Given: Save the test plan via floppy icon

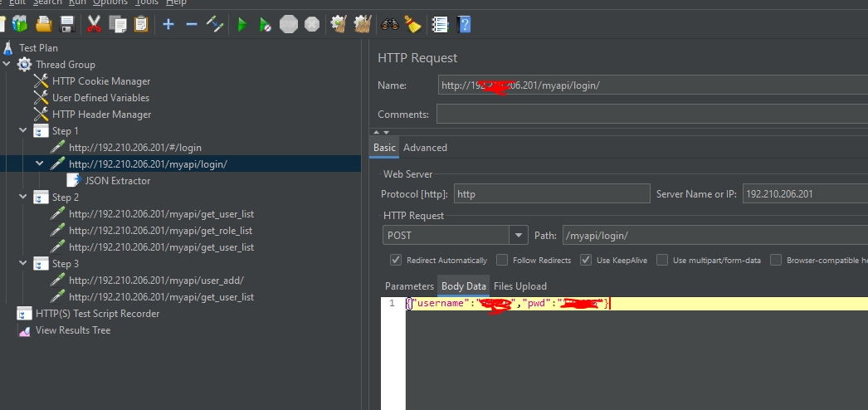Looking at the screenshot, I should coord(67,24).
